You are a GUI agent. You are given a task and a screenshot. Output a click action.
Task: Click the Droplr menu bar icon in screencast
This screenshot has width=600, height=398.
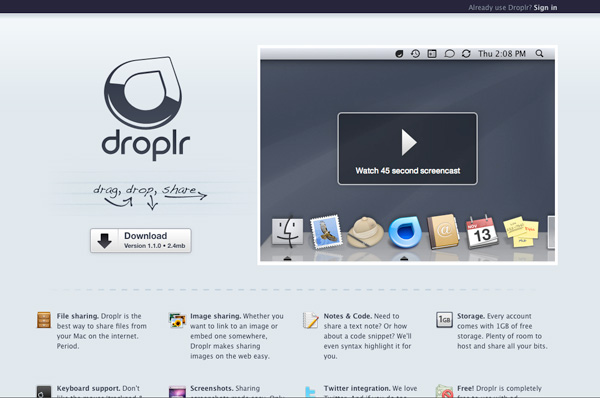399,54
